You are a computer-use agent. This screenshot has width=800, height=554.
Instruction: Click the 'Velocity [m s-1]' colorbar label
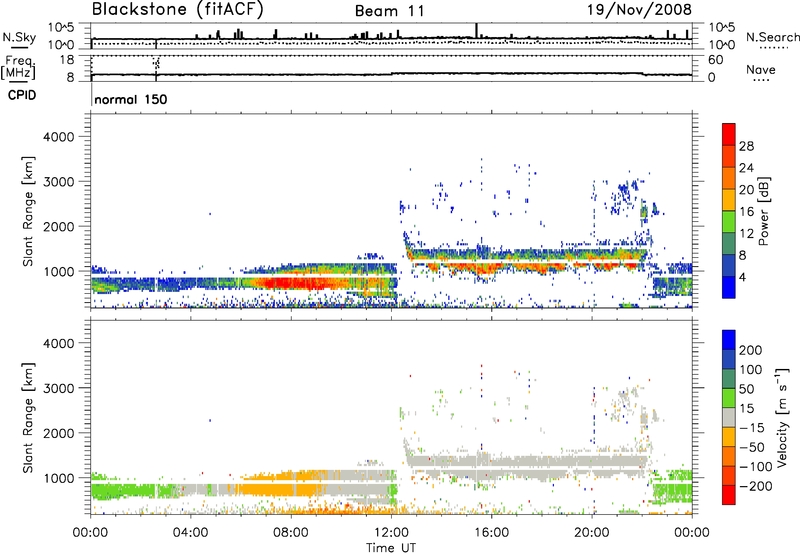[x=782, y=417]
